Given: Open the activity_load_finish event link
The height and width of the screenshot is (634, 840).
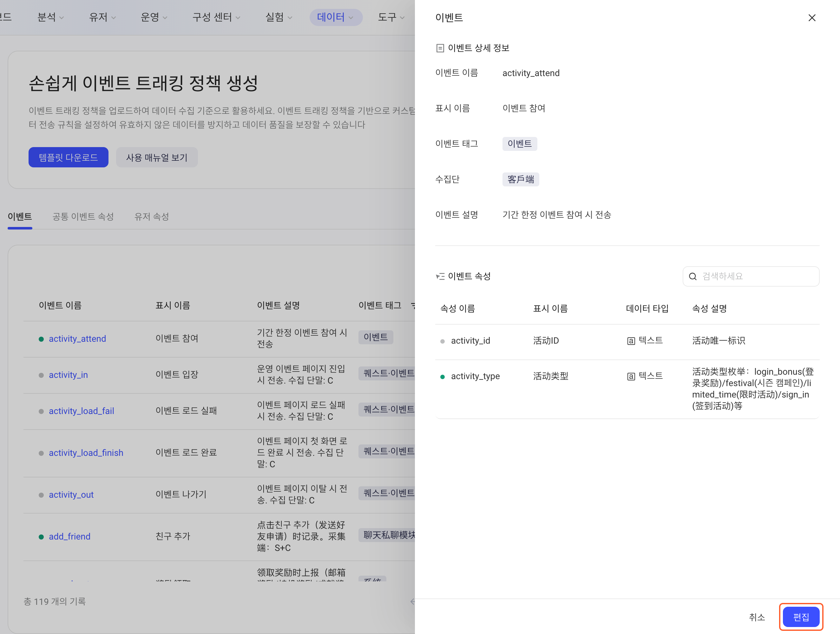Looking at the screenshot, I should tap(86, 453).
